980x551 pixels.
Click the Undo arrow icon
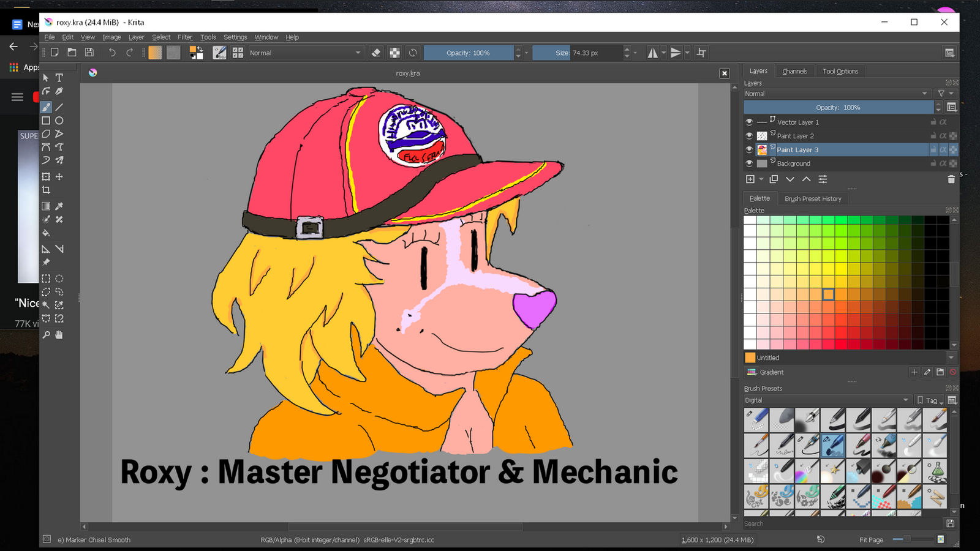point(111,53)
